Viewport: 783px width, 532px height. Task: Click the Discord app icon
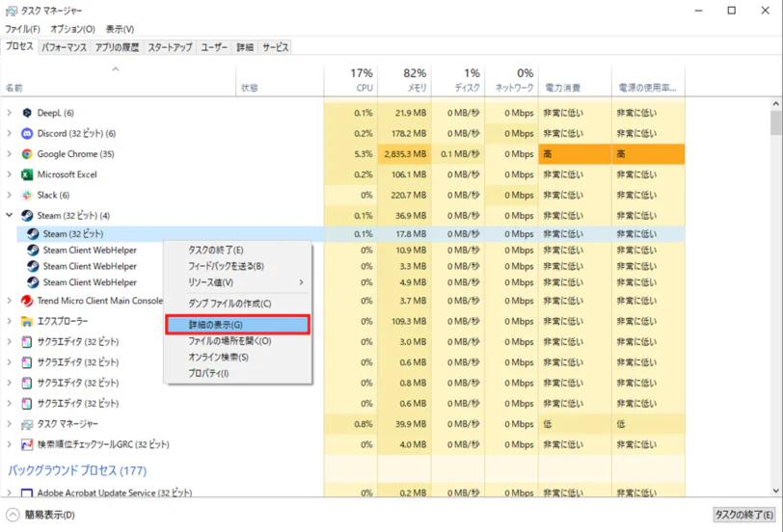[27, 133]
